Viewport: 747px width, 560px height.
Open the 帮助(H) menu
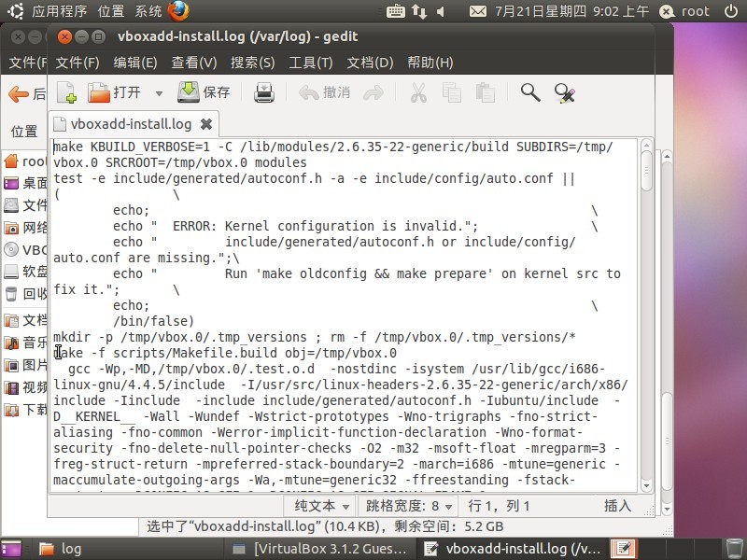430,63
